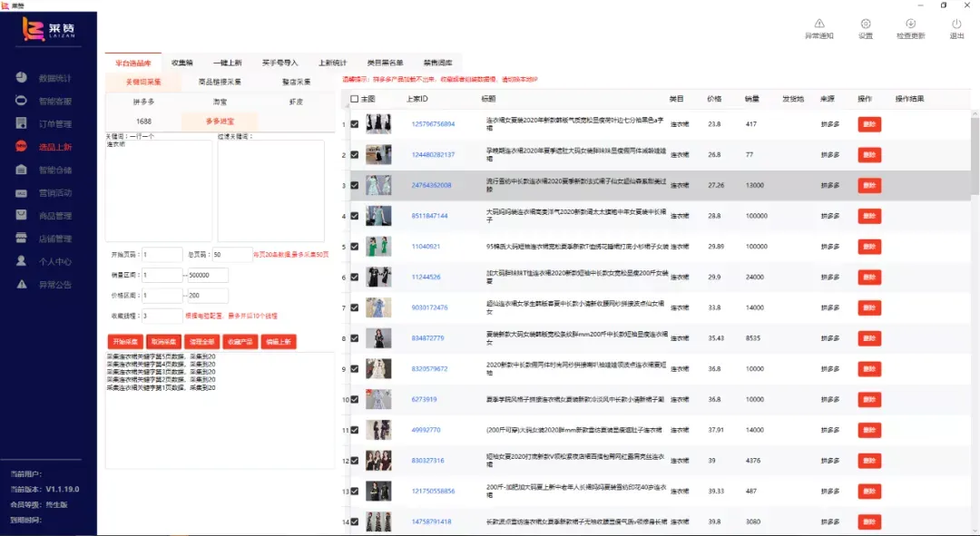
Task: Click the 检查更新 download icon
Action: tap(911, 24)
